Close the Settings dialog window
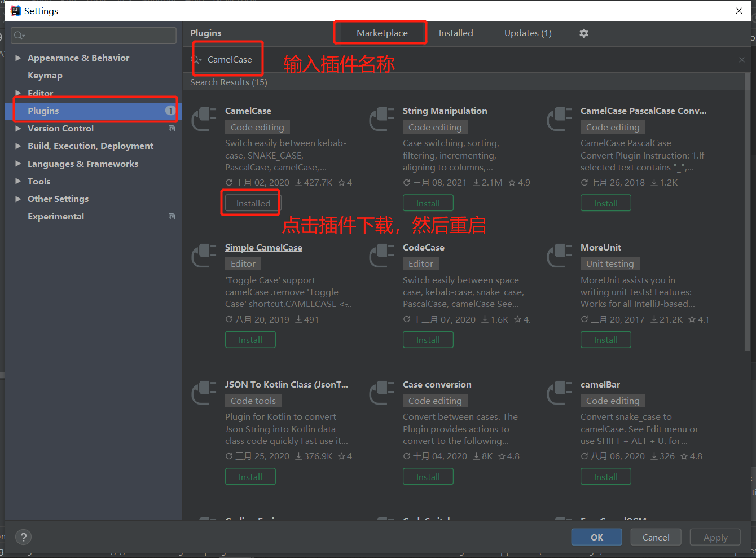The image size is (756, 558). click(739, 11)
